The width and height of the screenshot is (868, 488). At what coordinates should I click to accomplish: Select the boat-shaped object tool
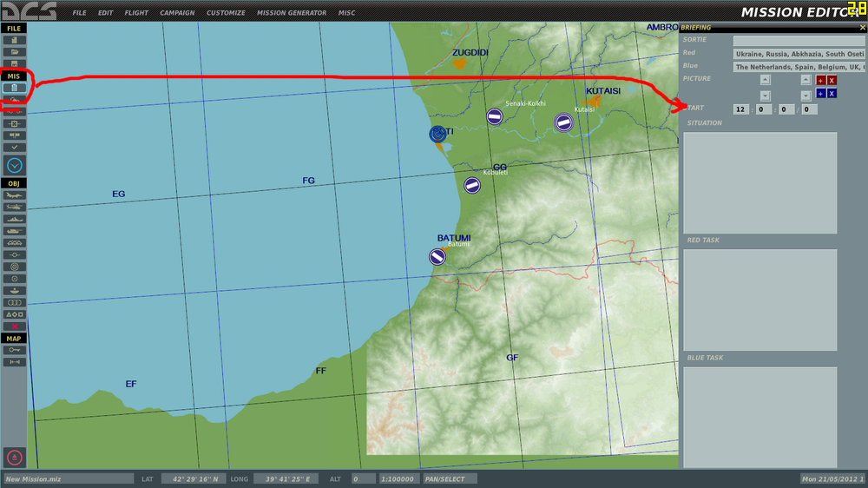[15, 290]
